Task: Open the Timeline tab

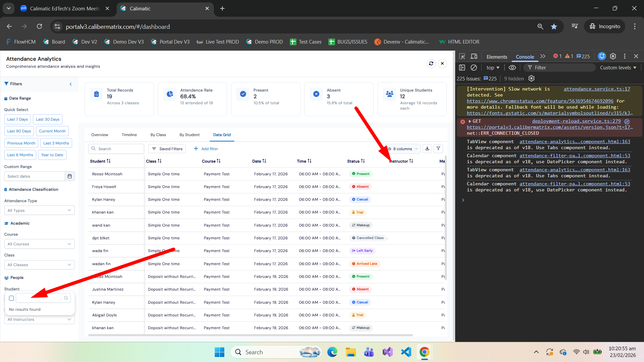Action: pyautogui.click(x=129, y=135)
